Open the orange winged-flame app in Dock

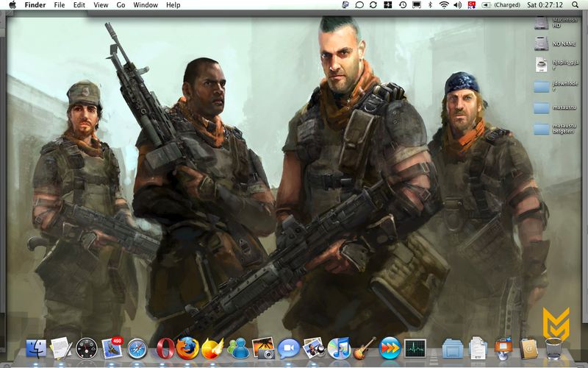tap(212, 348)
